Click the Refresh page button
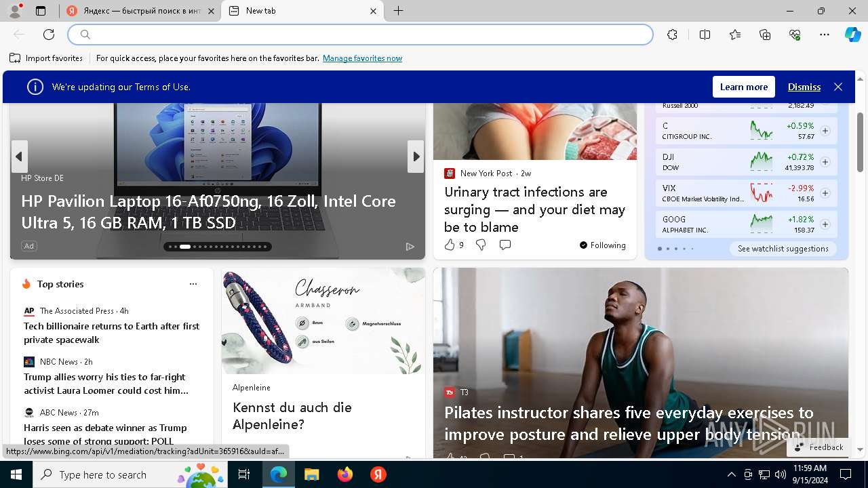The width and height of the screenshot is (868, 488). tap(49, 35)
